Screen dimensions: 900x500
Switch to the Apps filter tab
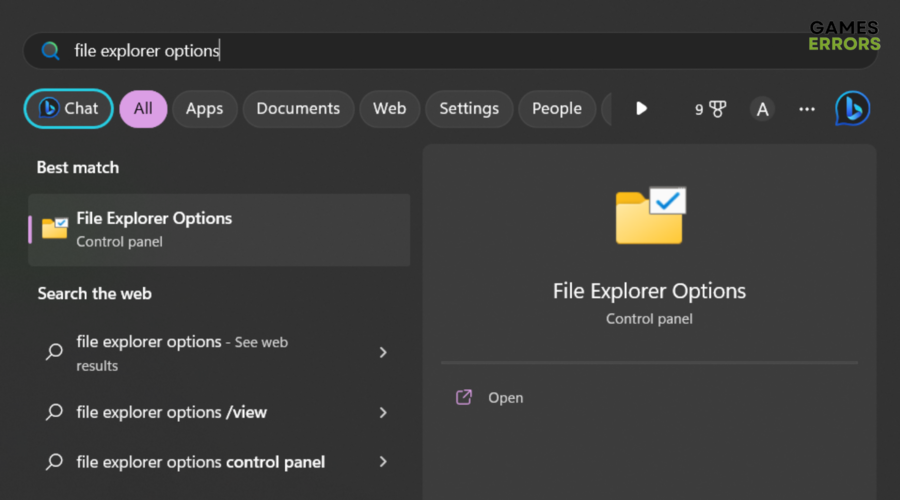[204, 109]
